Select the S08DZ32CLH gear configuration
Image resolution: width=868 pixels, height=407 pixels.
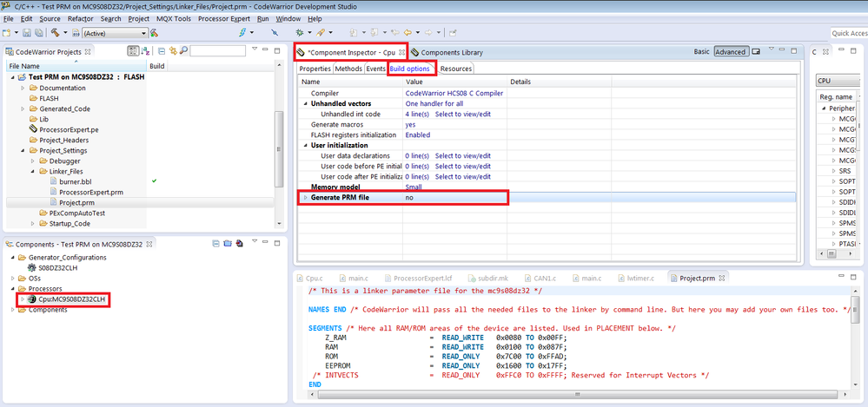tap(56, 267)
